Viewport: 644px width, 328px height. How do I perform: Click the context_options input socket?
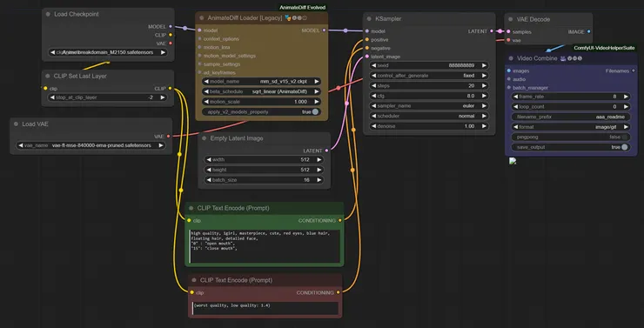tap(199, 39)
